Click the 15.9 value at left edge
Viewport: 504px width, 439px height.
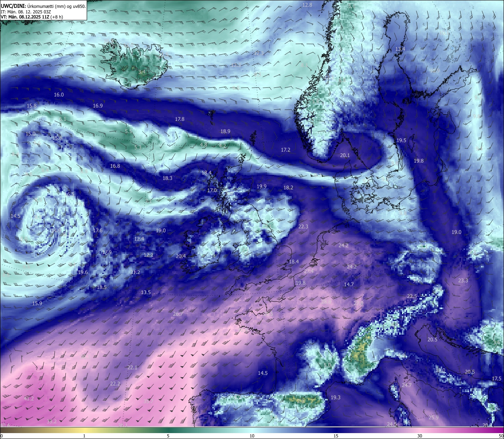click(37, 303)
